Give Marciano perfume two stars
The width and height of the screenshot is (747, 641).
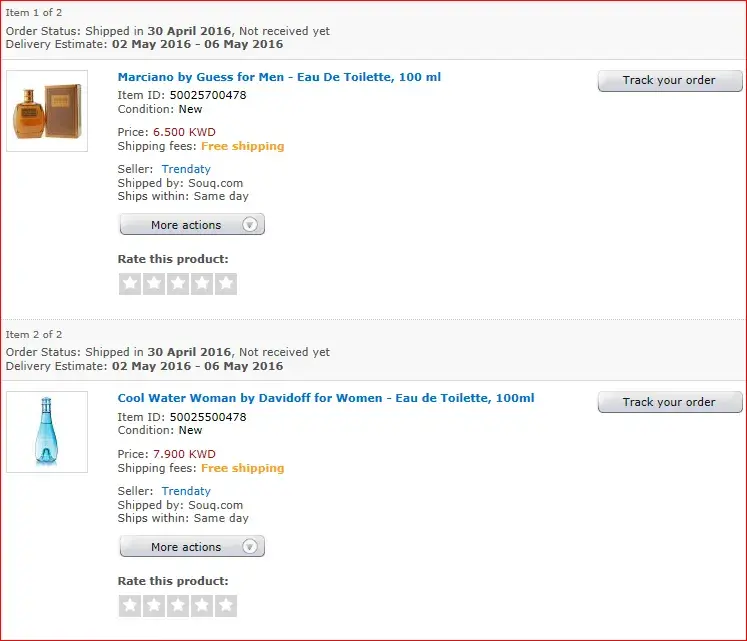coord(154,284)
